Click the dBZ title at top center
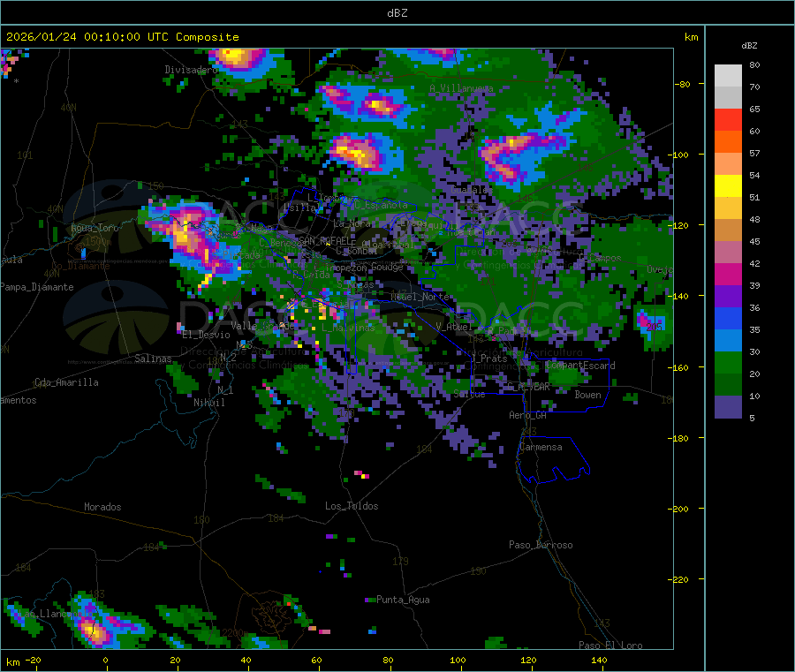Viewport: 795px width, 672px height. click(397, 13)
